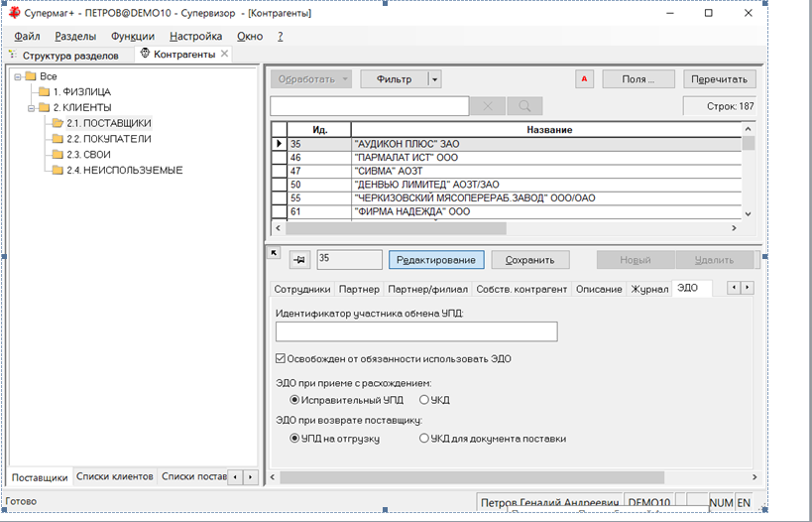Select УКД radio option for discrepancy

(424, 400)
